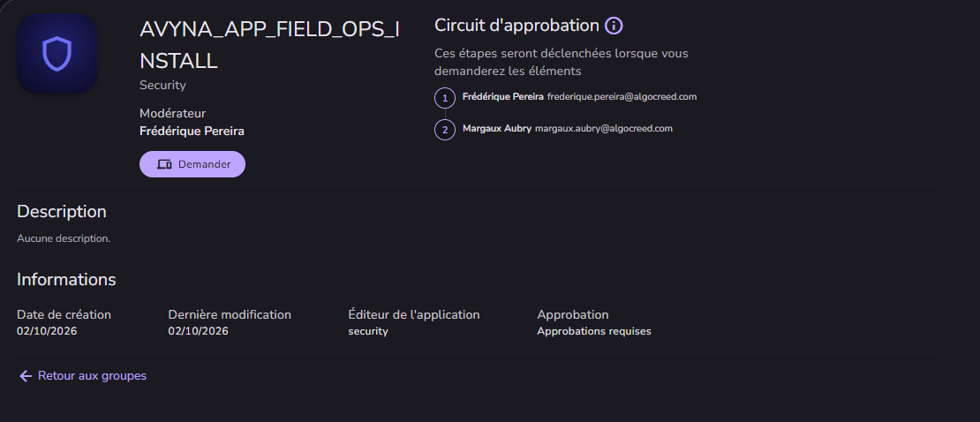This screenshot has height=422, width=980.
Task: Click the AVYNA_APP_FIELD_OPS_INSTALL title
Action: (269, 45)
